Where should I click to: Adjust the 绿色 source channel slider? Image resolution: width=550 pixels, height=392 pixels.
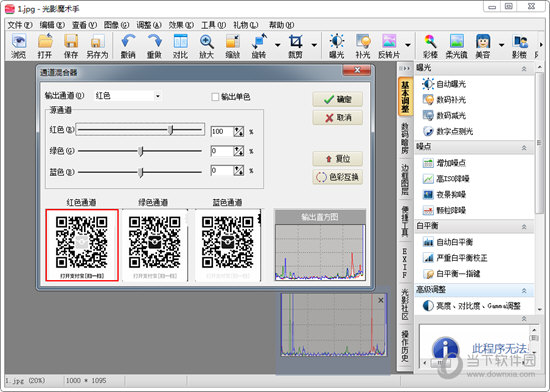click(140, 151)
